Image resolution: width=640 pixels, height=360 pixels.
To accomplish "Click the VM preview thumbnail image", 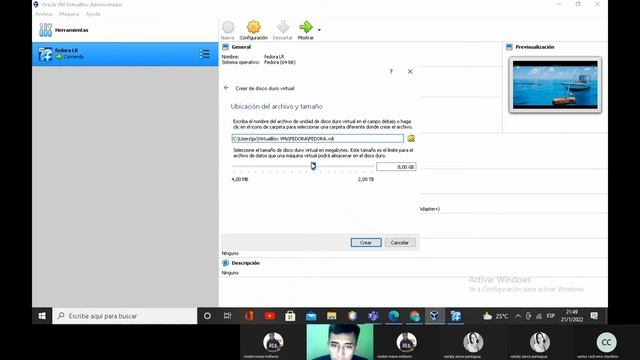I will click(x=555, y=84).
